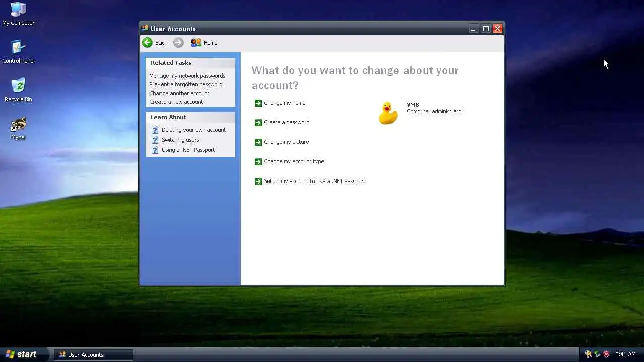
Task: Close the User Accounts window
Action: [x=497, y=29]
